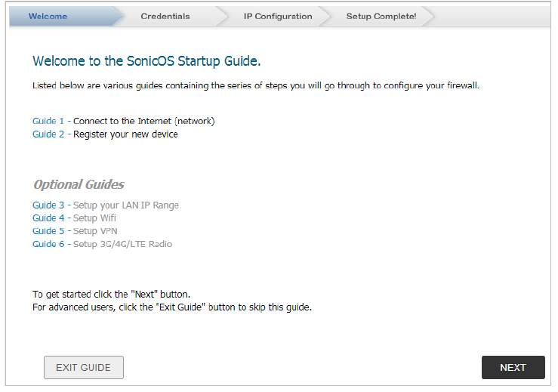Open the IP Configuration step tab
558x392 pixels.
pos(277,16)
